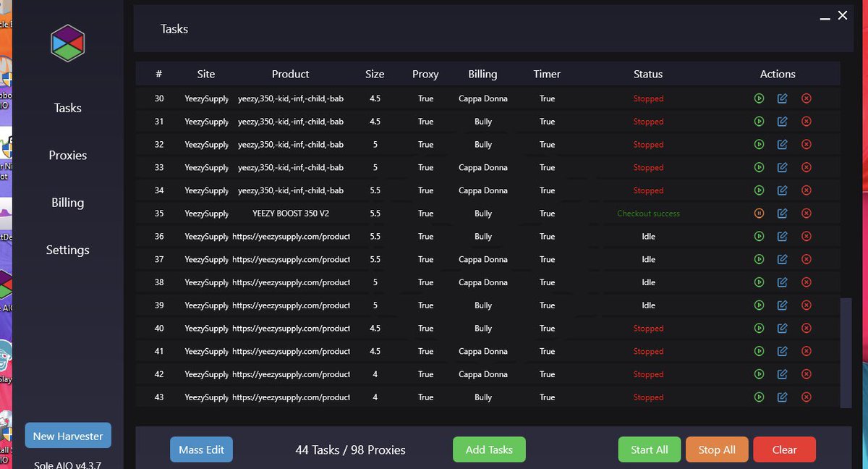Start idle task 39 play icon
Screen dimensions: 868x469
coord(759,305)
